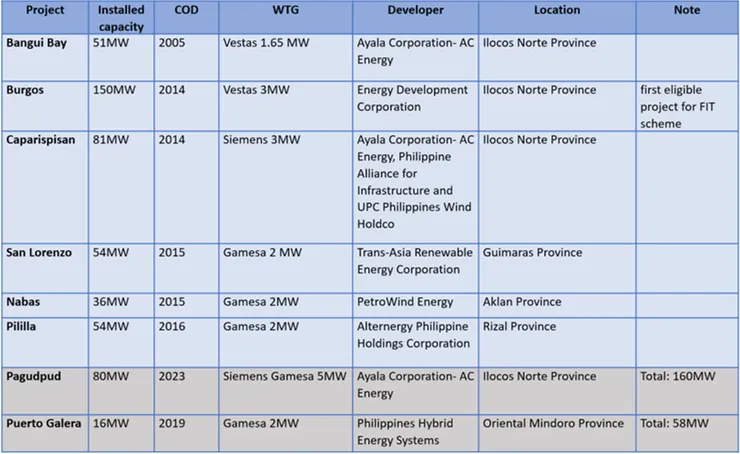Click the '51MW' capacity cell

(x=121, y=57)
